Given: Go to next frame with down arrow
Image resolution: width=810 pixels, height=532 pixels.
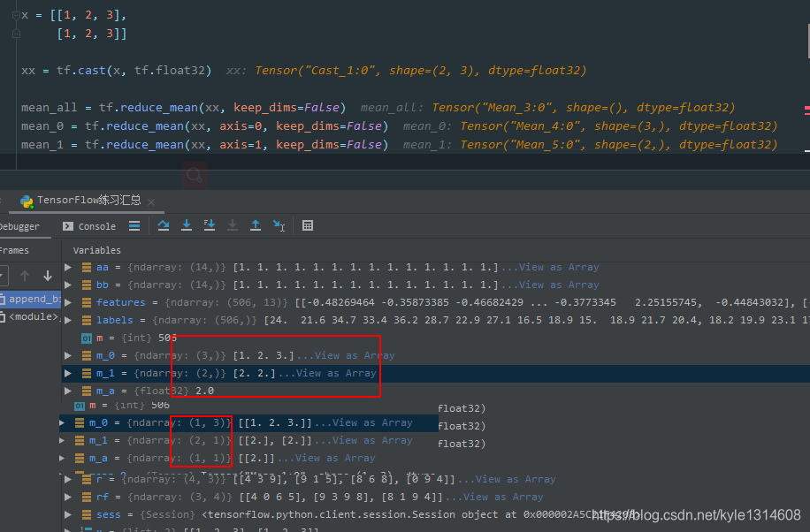Looking at the screenshot, I should pyautogui.click(x=48, y=276).
